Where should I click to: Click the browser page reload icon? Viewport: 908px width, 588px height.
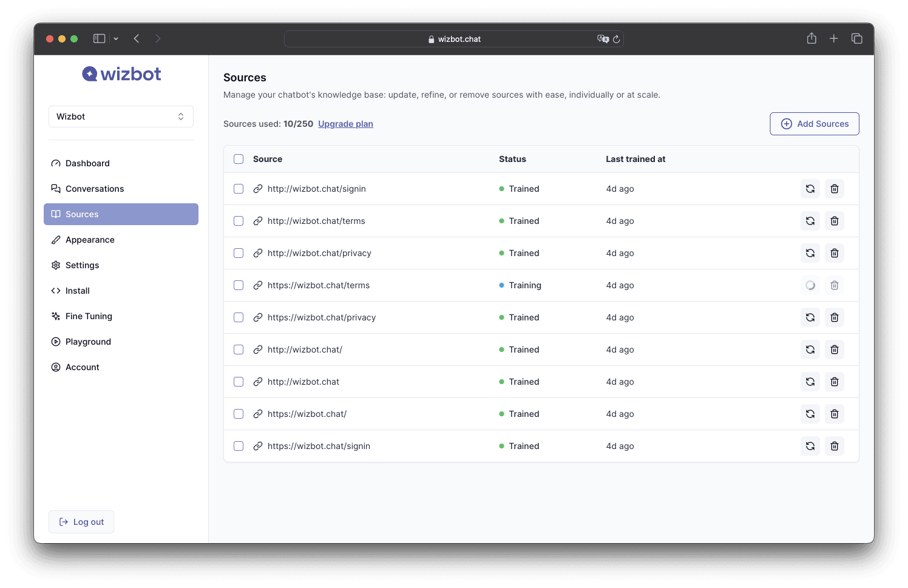616,39
